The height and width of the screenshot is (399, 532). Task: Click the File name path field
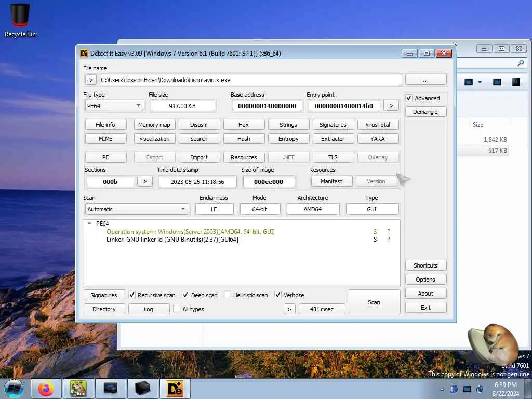coord(250,80)
